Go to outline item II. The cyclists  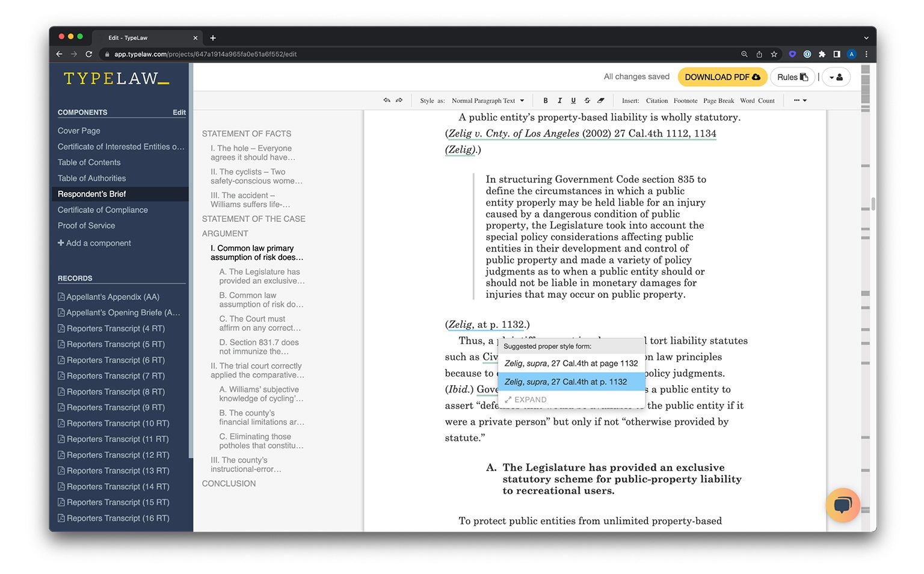click(x=256, y=176)
